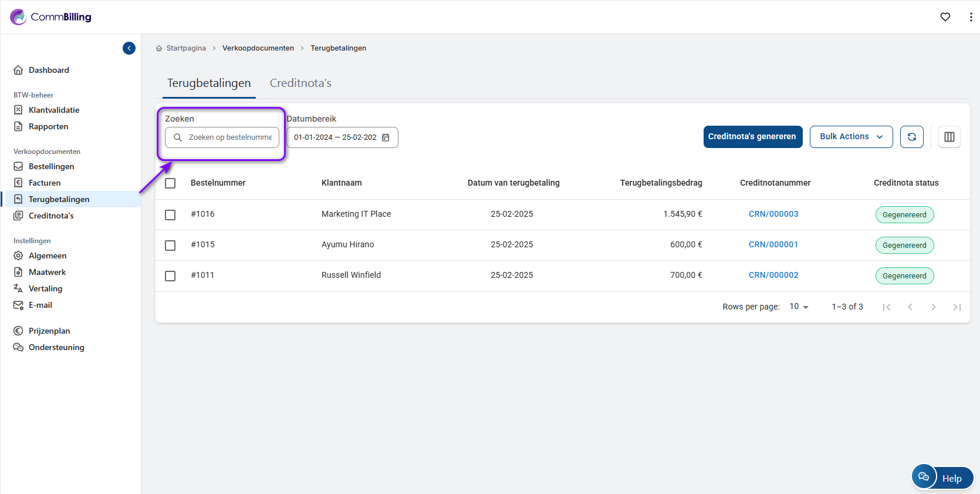Tick the checkbox for order #1015
This screenshot has width=980, height=494.
[x=170, y=246]
